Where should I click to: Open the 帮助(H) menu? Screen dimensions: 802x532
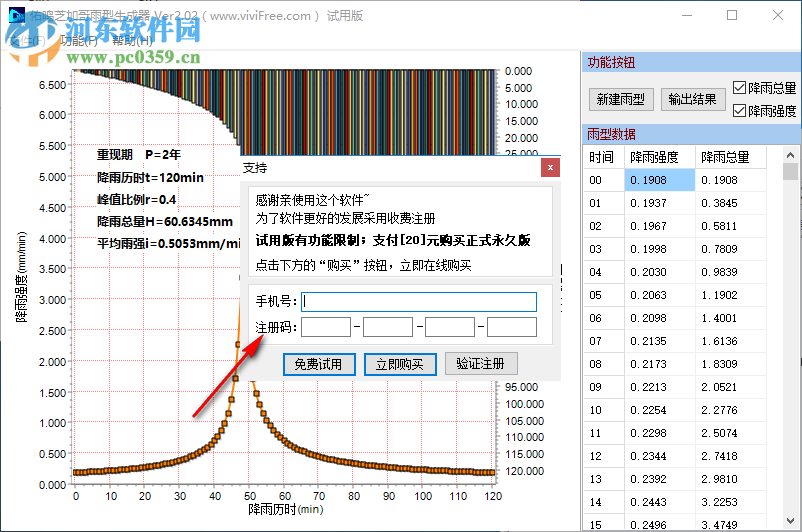132,40
